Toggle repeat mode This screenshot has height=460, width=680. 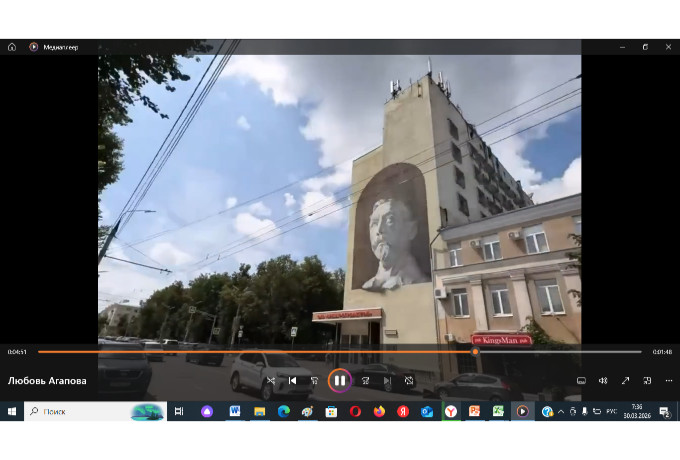point(409,380)
